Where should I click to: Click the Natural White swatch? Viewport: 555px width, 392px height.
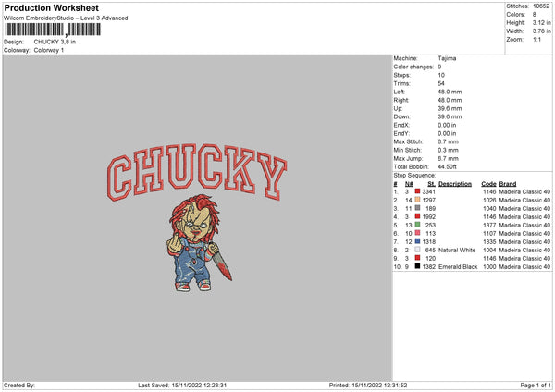pos(418,250)
